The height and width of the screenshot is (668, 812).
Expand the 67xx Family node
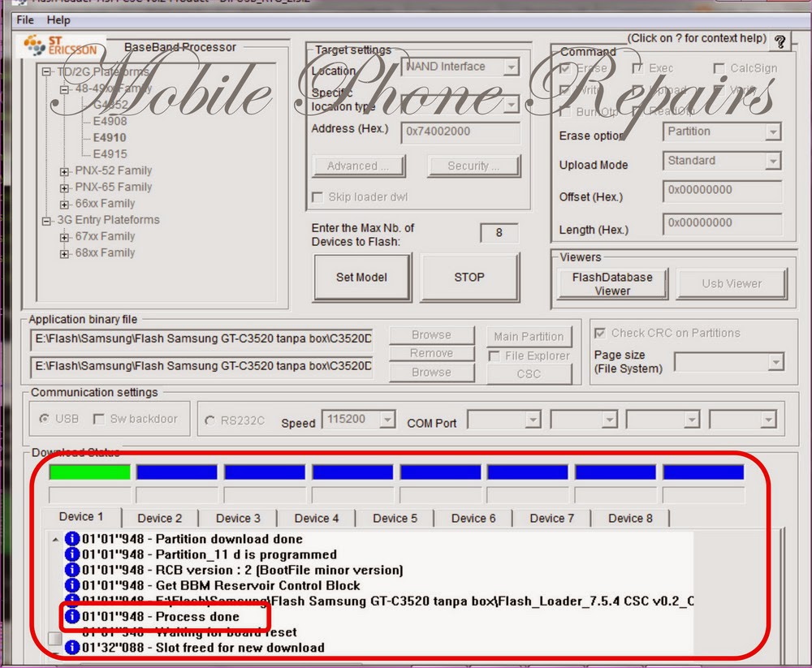point(64,237)
